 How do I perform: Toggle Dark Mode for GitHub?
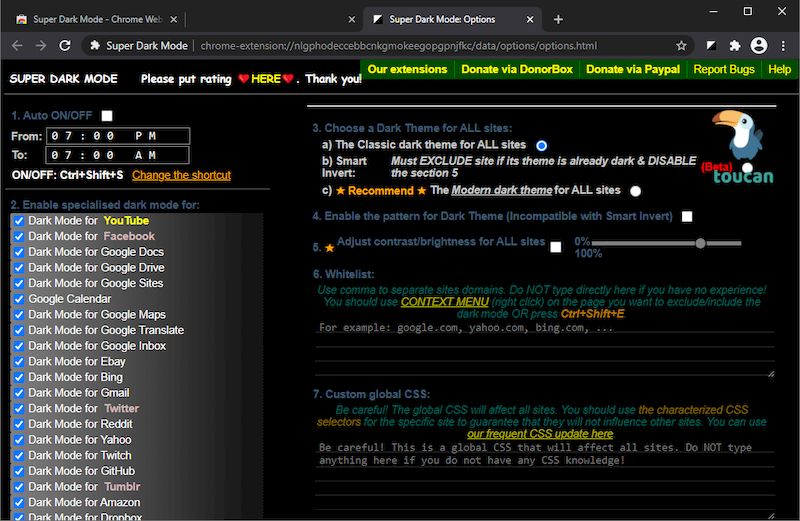coord(19,472)
